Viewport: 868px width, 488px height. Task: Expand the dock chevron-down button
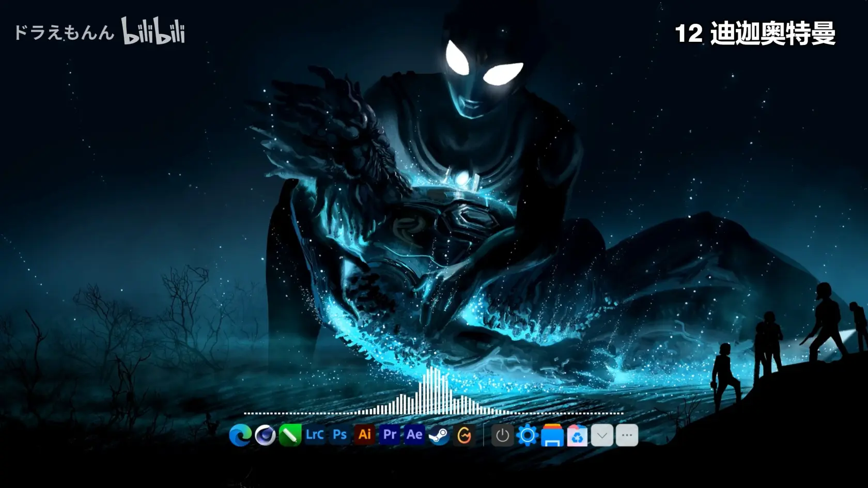(602, 435)
